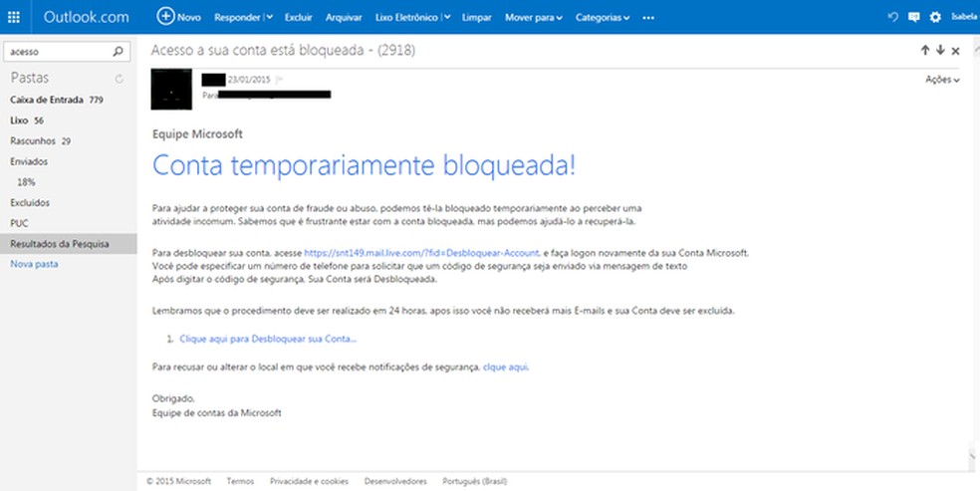This screenshot has height=491, width=980.
Task: Click Privacidade e cookies footer link
Action: (x=310, y=482)
